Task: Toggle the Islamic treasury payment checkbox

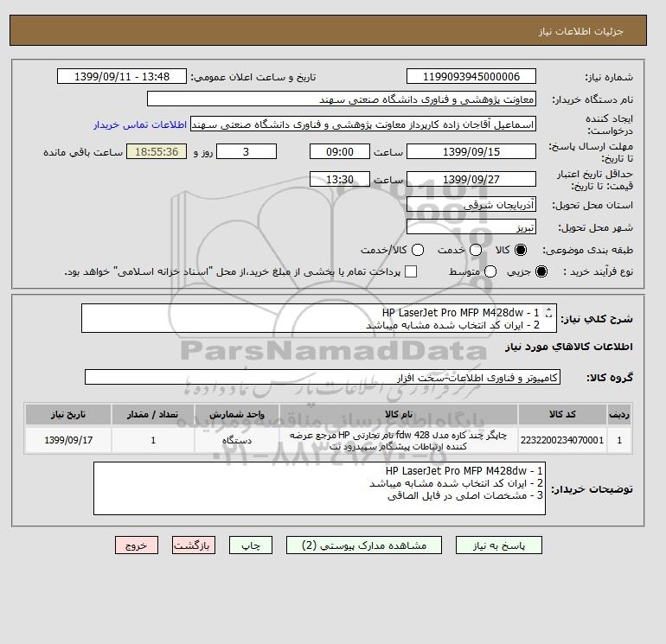Action: click(411, 271)
